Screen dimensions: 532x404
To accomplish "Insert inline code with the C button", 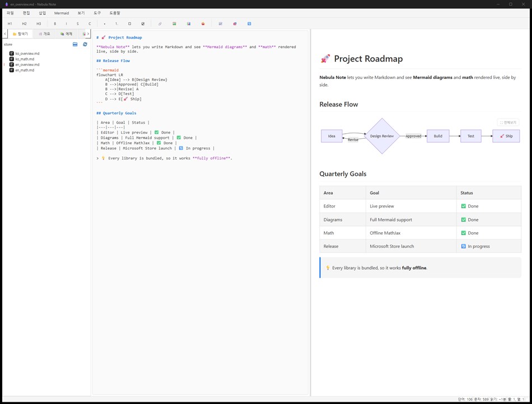I will [x=90, y=24].
